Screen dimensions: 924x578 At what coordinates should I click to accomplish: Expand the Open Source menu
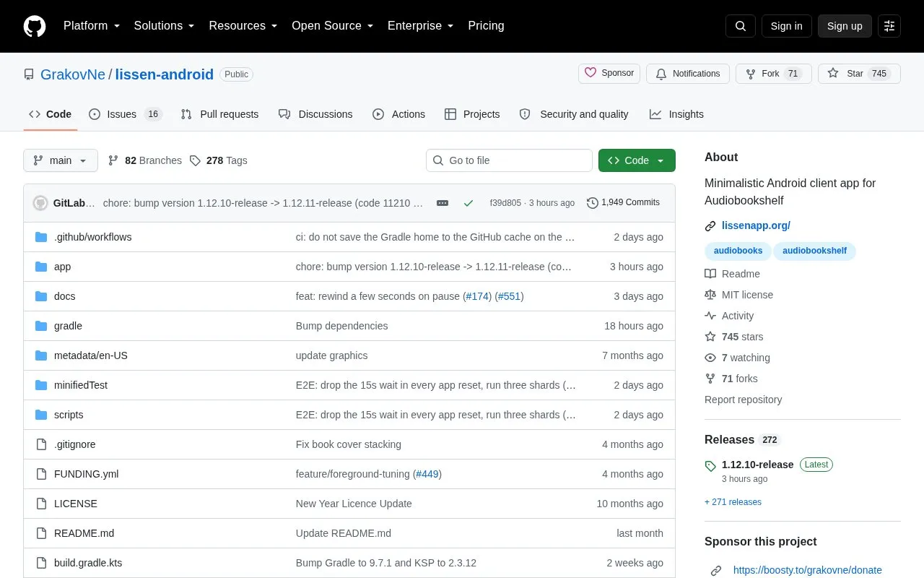(333, 26)
